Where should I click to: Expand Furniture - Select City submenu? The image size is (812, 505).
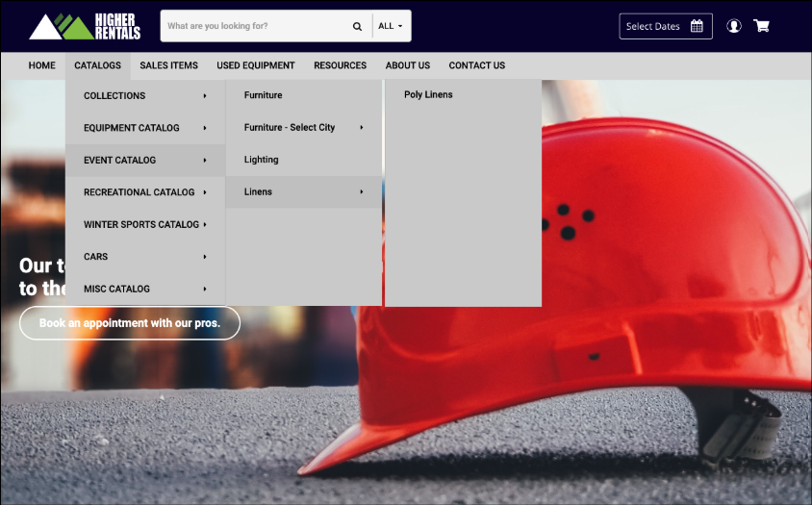[x=303, y=128]
